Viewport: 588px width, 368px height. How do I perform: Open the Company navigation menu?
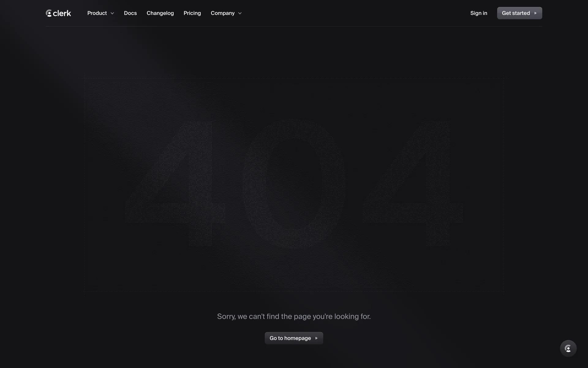(x=222, y=13)
